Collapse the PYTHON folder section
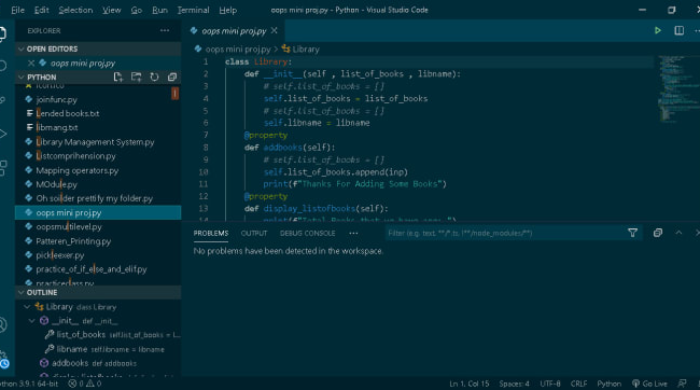Screen dimensions: 700x390 coord(21,77)
